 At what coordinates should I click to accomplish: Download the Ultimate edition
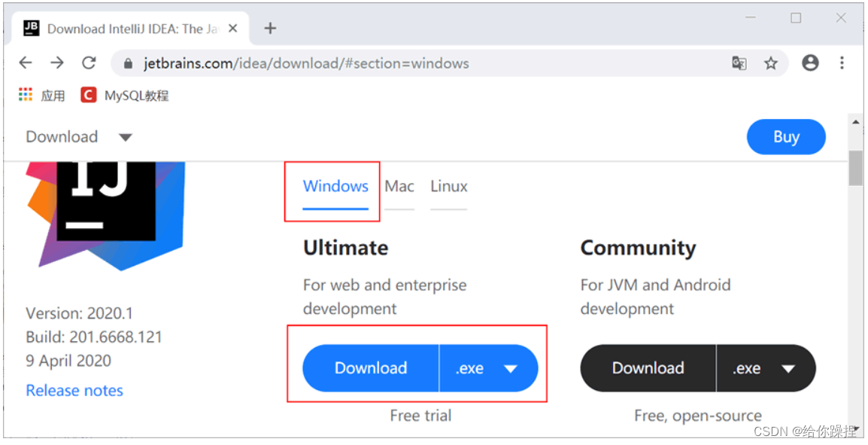[x=370, y=368]
